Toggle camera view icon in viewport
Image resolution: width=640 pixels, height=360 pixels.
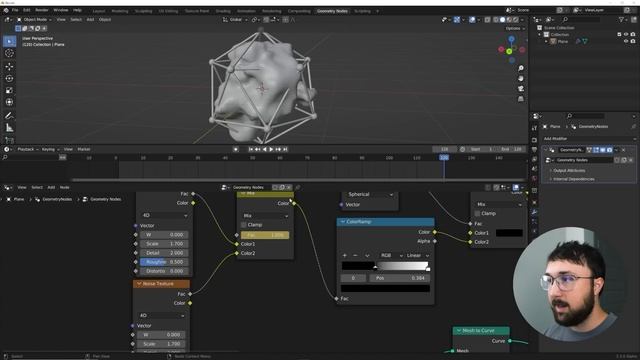pos(521,89)
